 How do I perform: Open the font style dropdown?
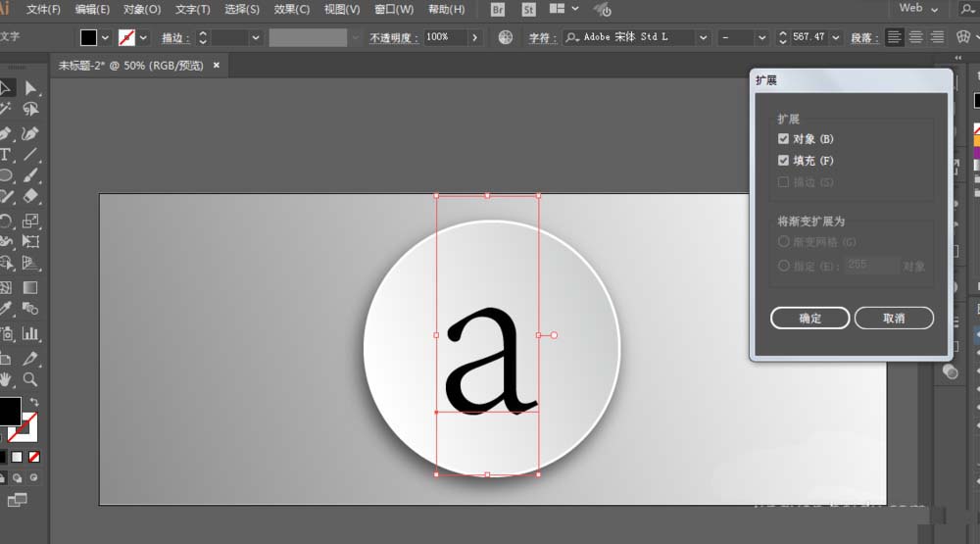tap(761, 37)
